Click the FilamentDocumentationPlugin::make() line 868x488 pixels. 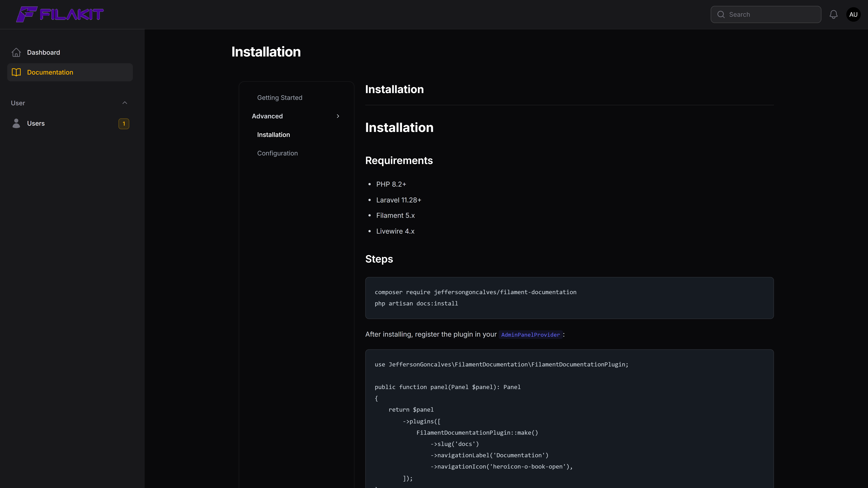point(477,433)
